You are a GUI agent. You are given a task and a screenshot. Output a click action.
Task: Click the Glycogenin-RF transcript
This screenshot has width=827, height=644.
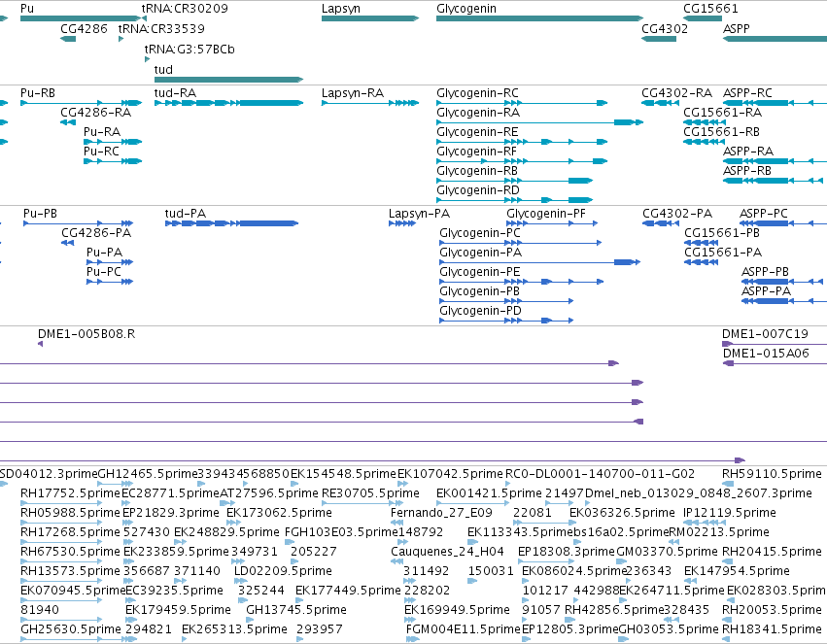point(522,161)
